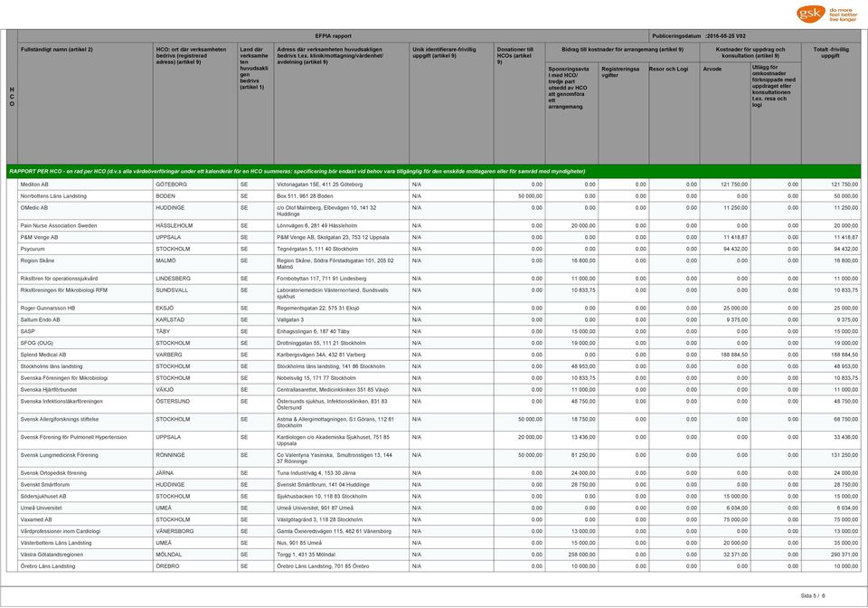Viewport: 868px width, 608px height.
Task: Select the Arvode value "32 371,00"
Action: click(724, 555)
